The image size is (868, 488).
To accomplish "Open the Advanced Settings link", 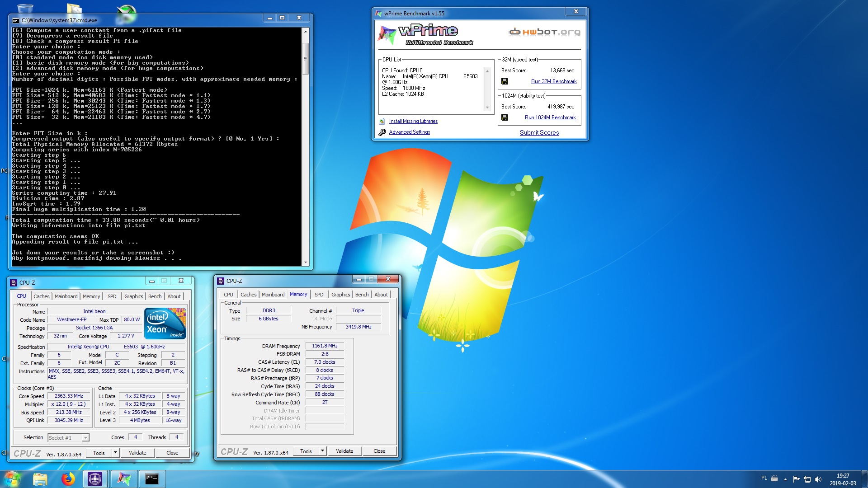I will (x=410, y=132).
